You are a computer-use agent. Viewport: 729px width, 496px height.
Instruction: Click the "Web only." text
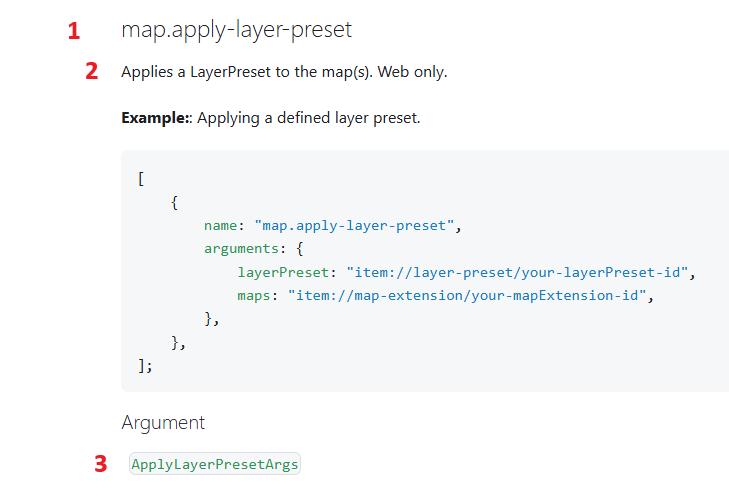coord(412,72)
